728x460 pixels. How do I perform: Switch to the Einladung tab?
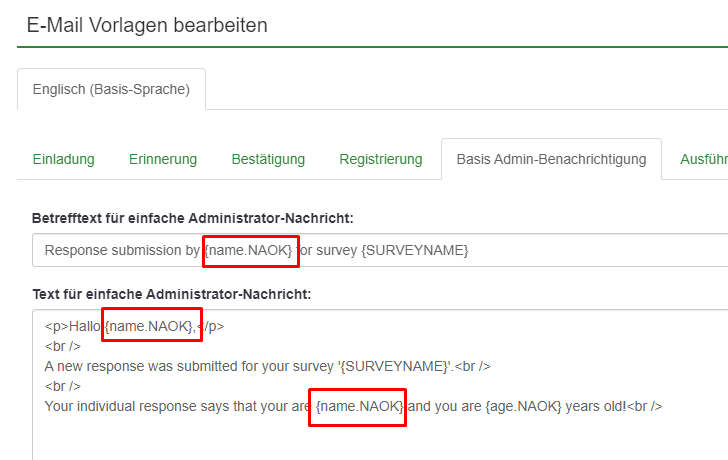tap(63, 159)
